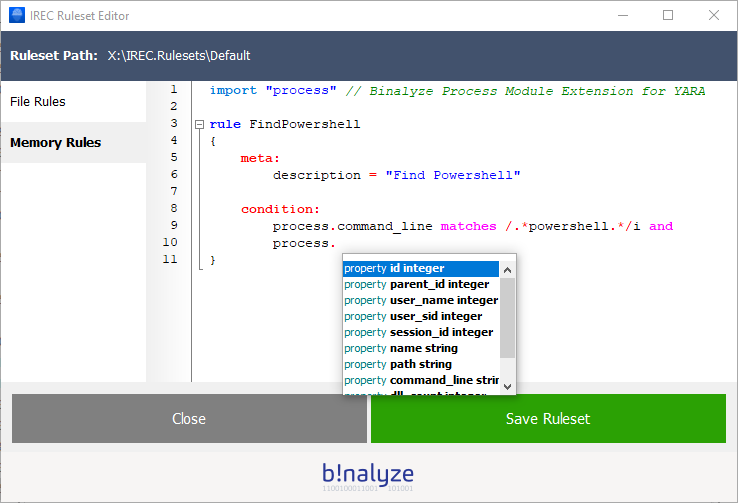This screenshot has height=503, width=738.
Task: Click the Ruleset Path value text
Action: point(179,55)
